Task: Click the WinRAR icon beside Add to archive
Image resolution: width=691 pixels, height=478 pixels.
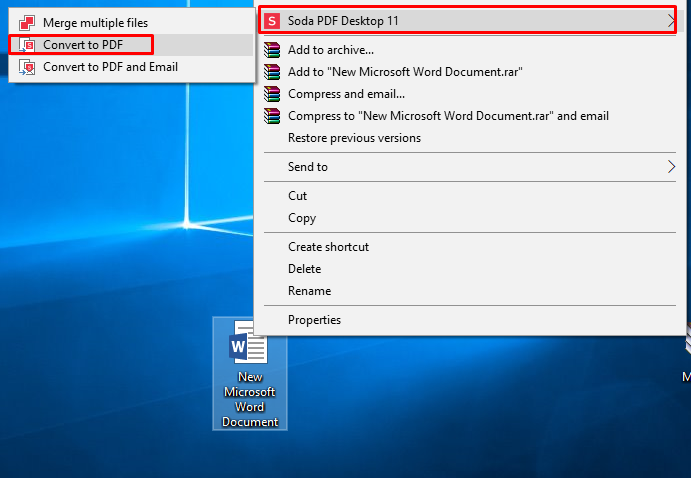Action: pyautogui.click(x=272, y=50)
